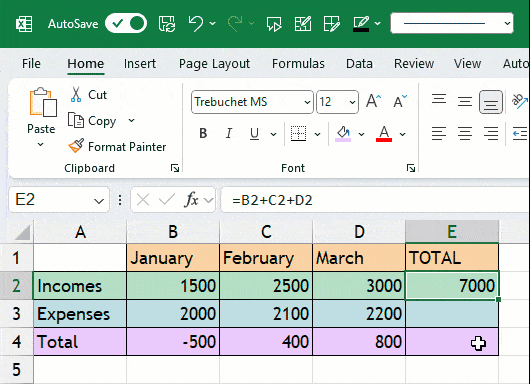Screen dimensions: 530x384
Task: Click the Middle Align icon
Action: click(465, 101)
